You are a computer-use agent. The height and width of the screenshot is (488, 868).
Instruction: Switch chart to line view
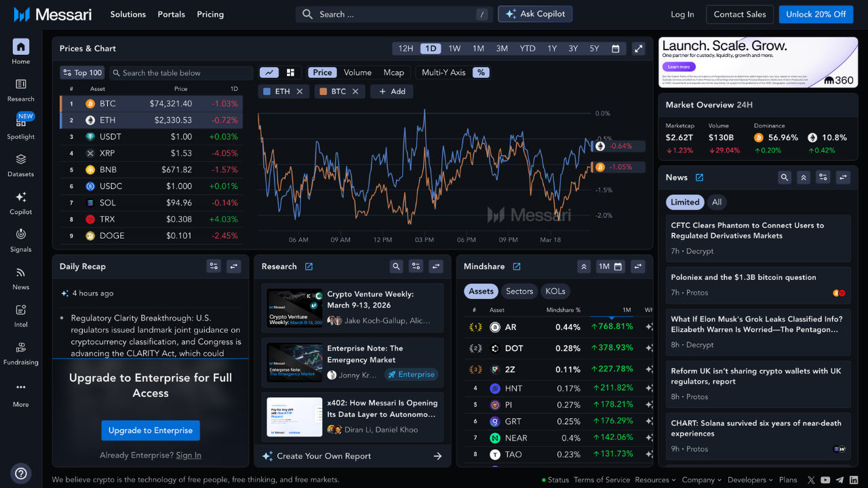click(x=269, y=73)
